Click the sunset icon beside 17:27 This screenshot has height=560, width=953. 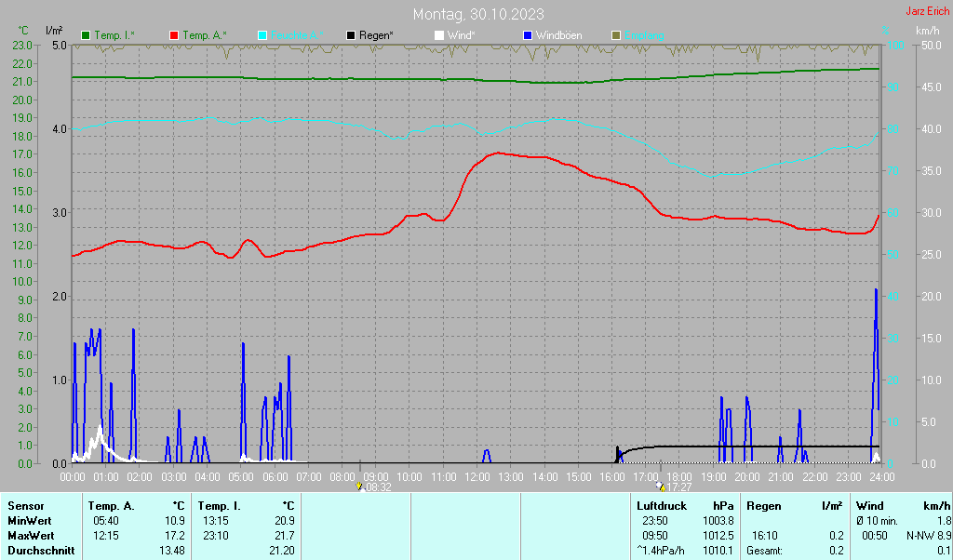point(662,487)
